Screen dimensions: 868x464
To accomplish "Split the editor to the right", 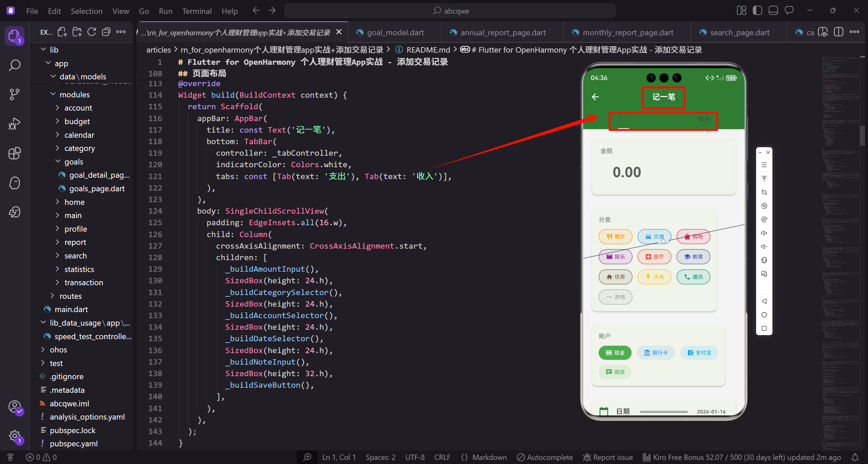I will (x=838, y=32).
